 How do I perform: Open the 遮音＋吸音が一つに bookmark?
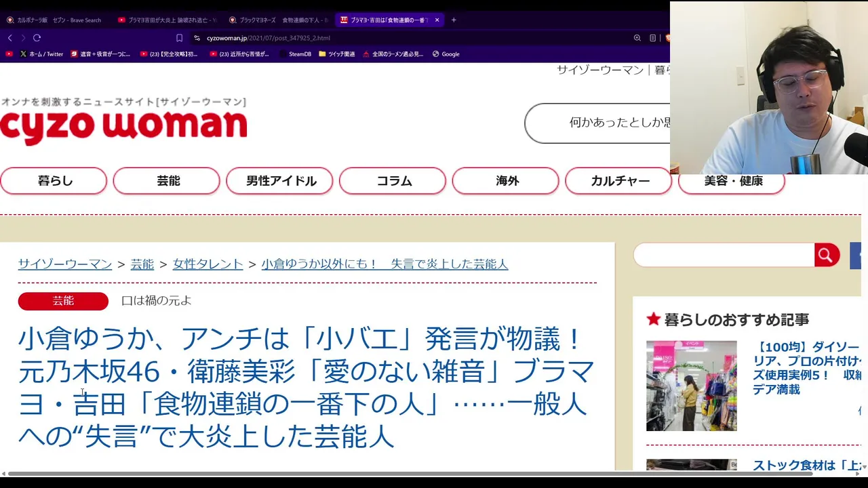100,54
